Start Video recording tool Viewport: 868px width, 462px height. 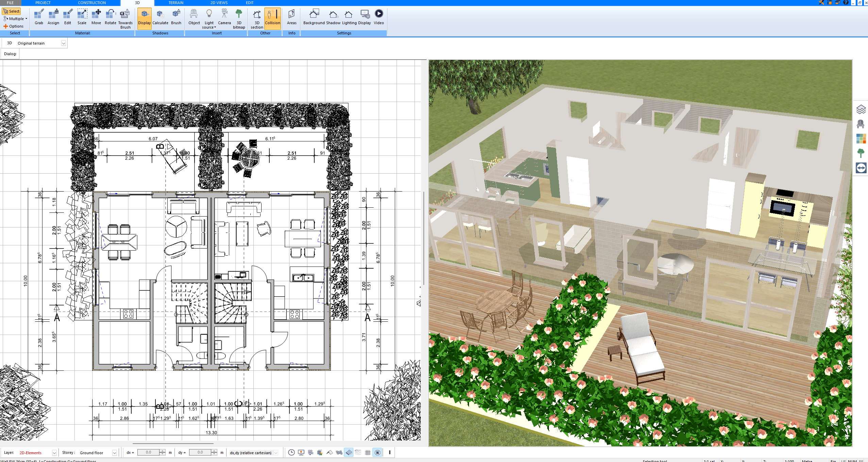pos(379,17)
